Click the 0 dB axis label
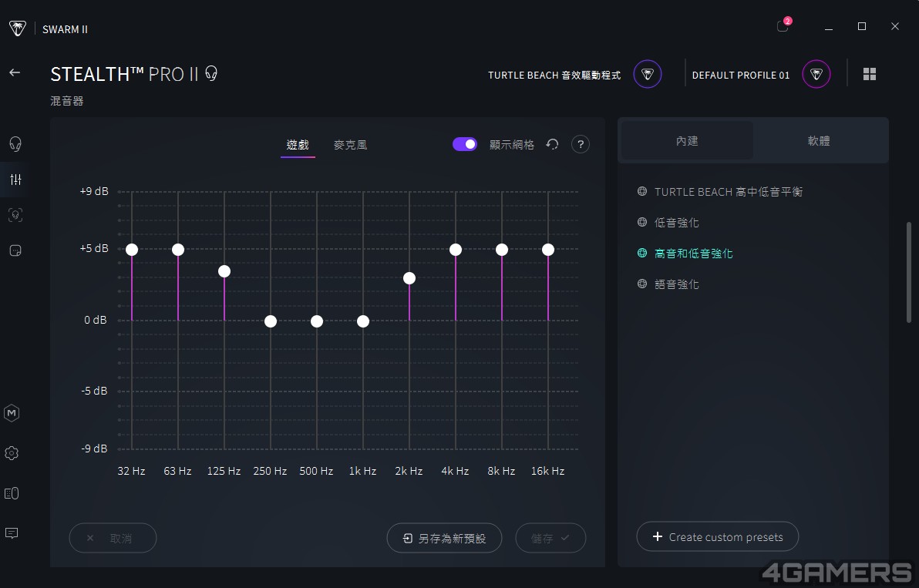This screenshot has width=919, height=588. 96,320
